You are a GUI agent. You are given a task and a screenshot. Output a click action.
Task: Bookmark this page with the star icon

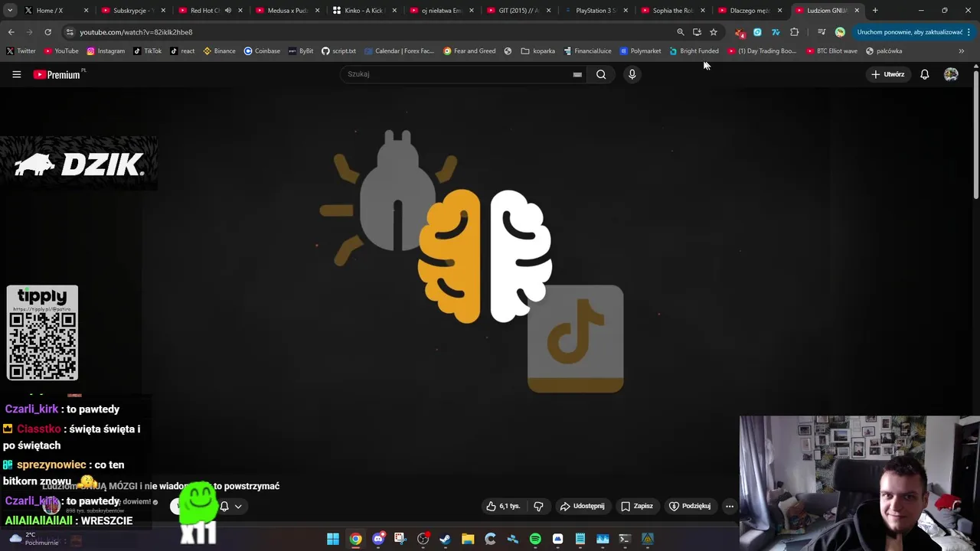[714, 32]
